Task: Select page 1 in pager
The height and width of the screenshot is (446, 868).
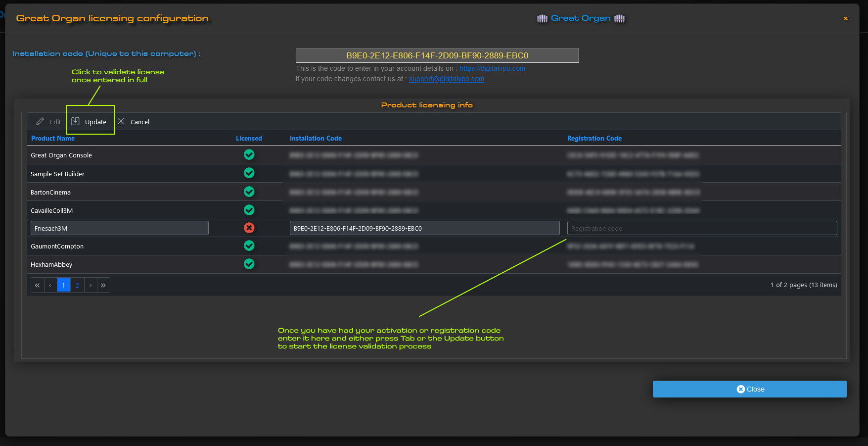Action: 64,285
